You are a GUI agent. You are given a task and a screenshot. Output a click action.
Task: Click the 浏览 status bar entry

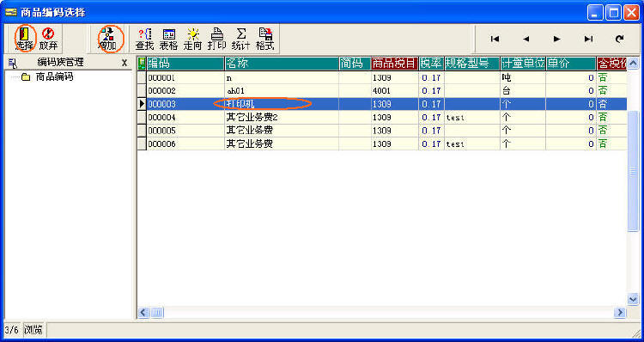34,330
